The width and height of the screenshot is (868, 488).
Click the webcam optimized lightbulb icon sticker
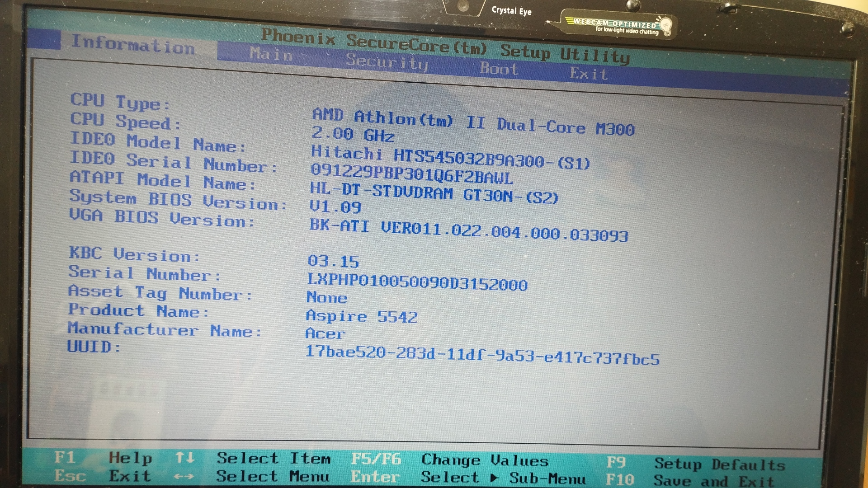coord(665,25)
